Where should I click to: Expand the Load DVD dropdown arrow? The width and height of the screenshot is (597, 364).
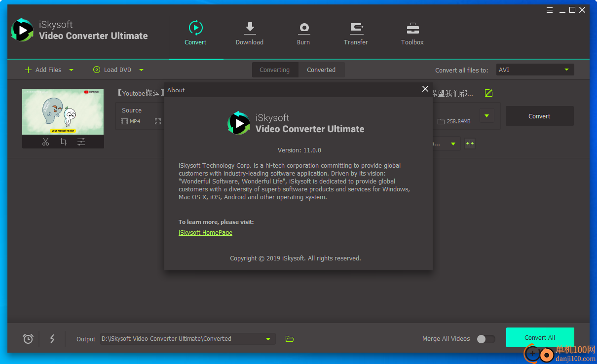[141, 70]
